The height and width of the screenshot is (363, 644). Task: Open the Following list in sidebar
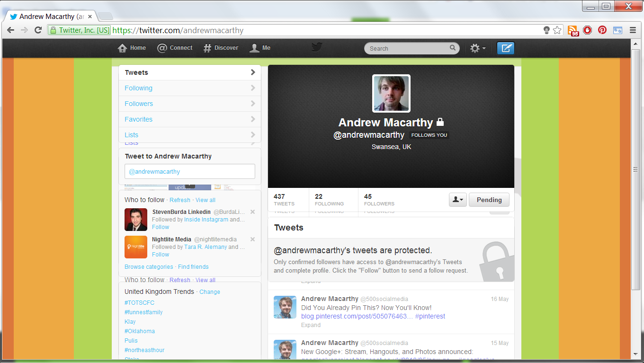tap(190, 88)
